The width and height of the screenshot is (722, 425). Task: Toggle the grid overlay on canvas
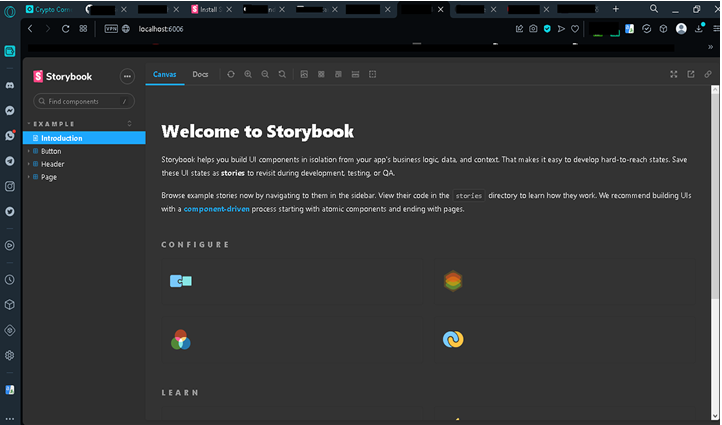click(321, 74)
